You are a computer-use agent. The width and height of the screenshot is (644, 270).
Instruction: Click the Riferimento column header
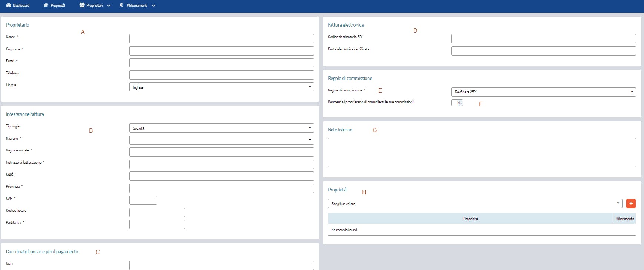coord(625,219)
